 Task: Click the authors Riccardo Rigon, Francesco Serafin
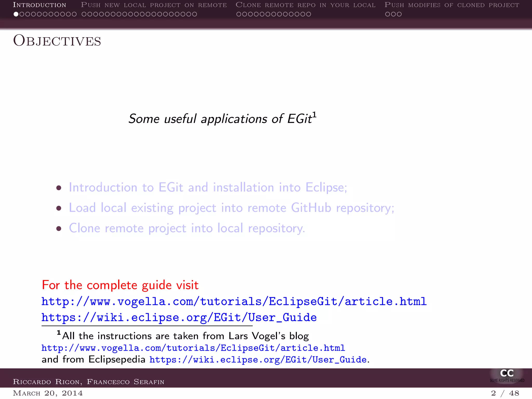89,382
